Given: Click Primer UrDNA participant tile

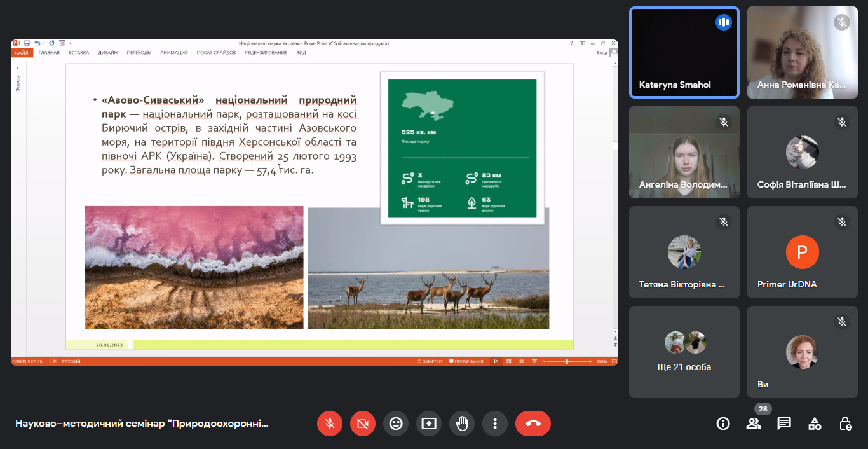Looking at the screenshot, I should pyautogui.click(x=802, y=252).
